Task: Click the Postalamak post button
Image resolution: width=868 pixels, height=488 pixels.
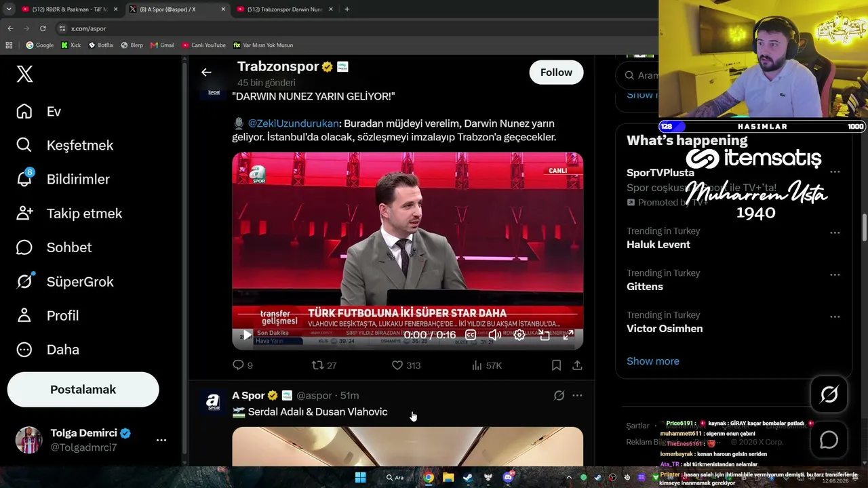Action: (x=83, y=390)
